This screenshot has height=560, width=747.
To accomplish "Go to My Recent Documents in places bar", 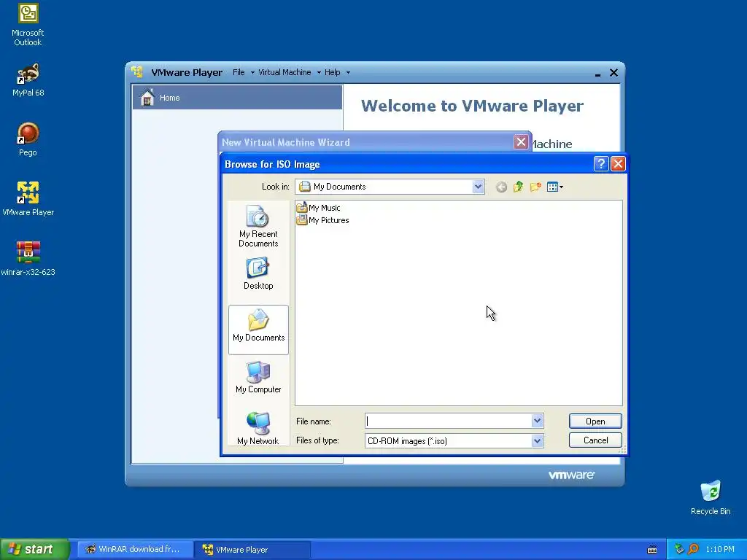I will click(258, 226).
